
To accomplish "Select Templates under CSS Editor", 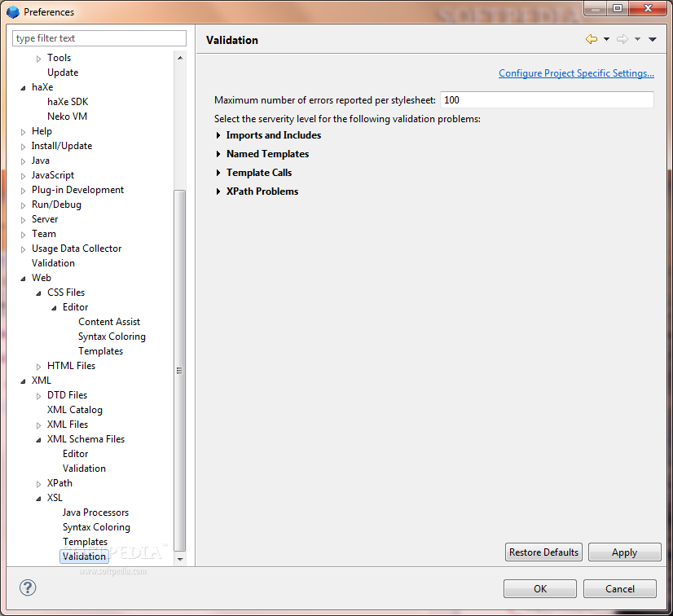I will 100,351.
